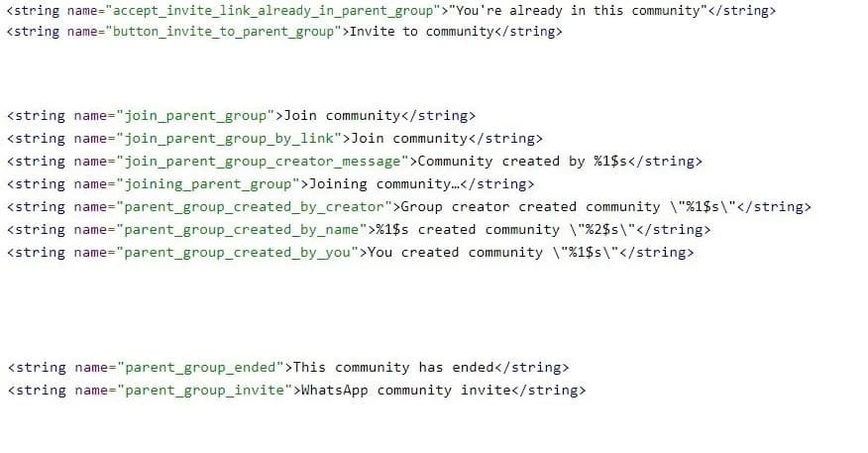Click the join_parent_group name attribute
Screen dimensions: 868x453
click(195, 116)
